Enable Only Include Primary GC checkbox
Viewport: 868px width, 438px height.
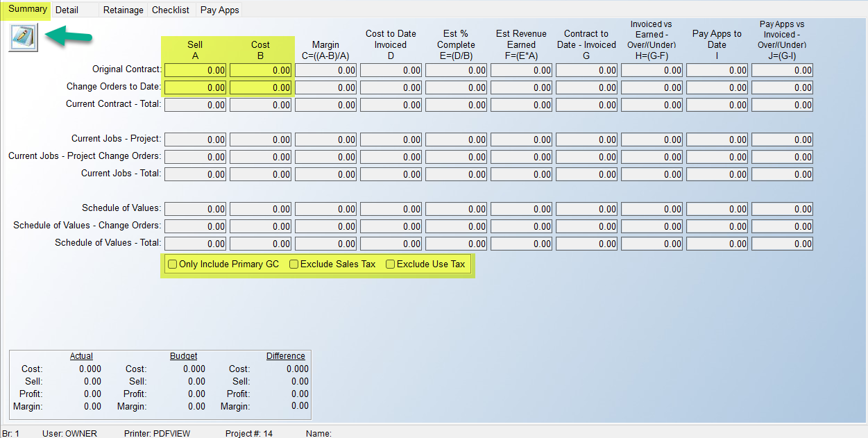coord(173,264)
